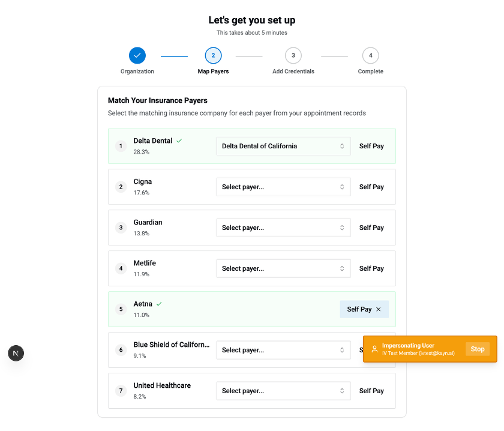Image resolution: width=504 pixels, height=431 pixels.
Task: Stop impersonating the user
Action: coord(478,349)
